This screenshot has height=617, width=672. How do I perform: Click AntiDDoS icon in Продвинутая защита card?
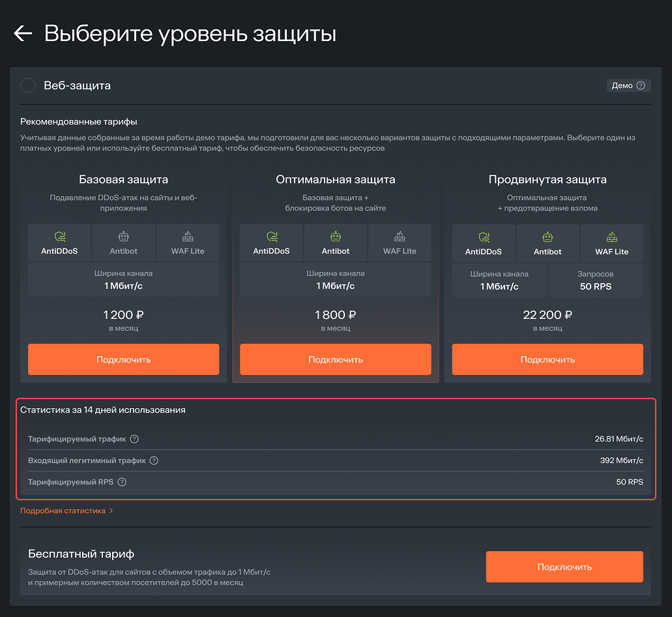[483, 237]
